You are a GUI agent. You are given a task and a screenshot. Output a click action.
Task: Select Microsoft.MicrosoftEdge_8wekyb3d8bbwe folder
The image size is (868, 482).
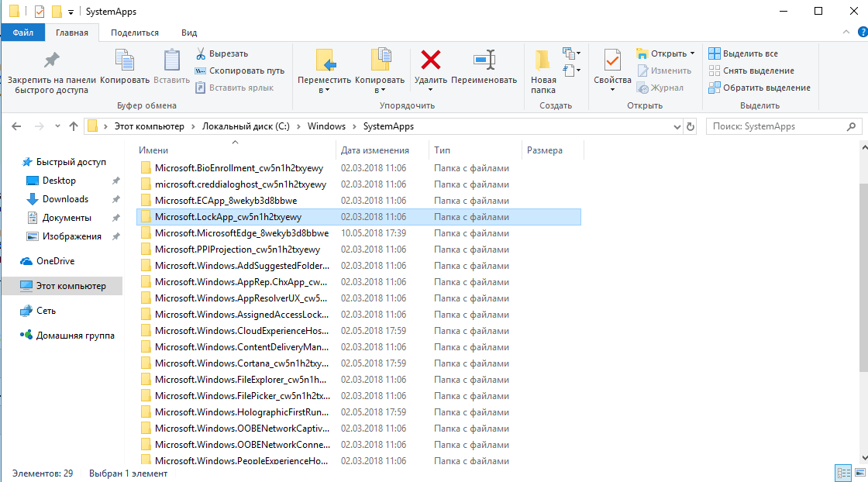pos(359,233)
